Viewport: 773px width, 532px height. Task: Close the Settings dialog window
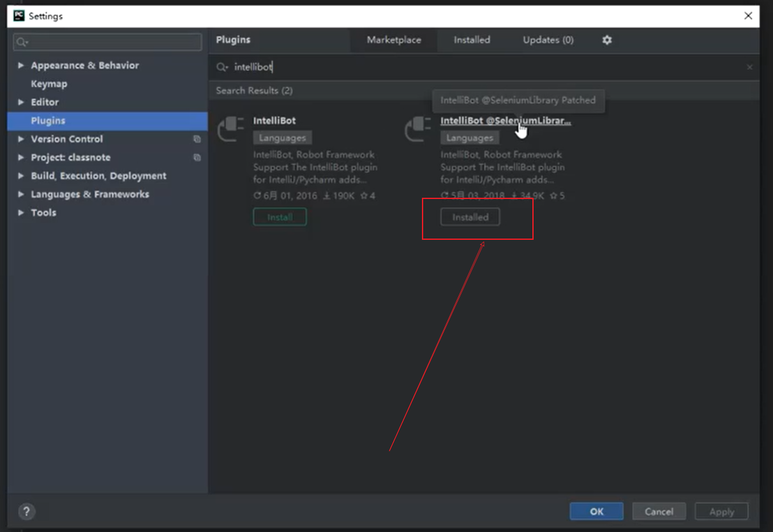click(x=748, y=16)
